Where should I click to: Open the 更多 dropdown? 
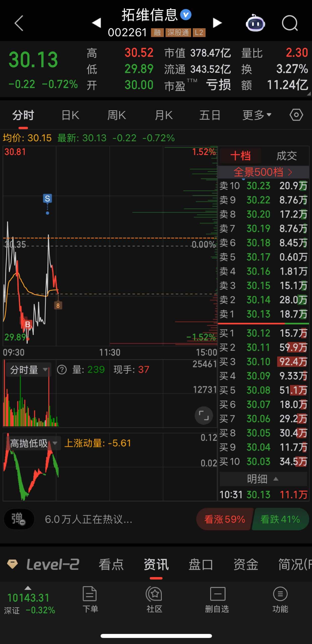(x=257, y=115)
